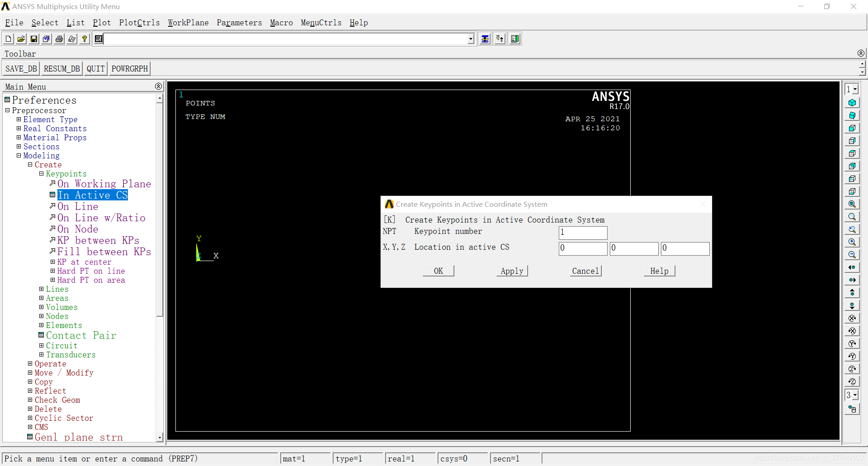Pan model up arrow icon
The height and width of the screenshot is (466, 868).
coord(852,293)
